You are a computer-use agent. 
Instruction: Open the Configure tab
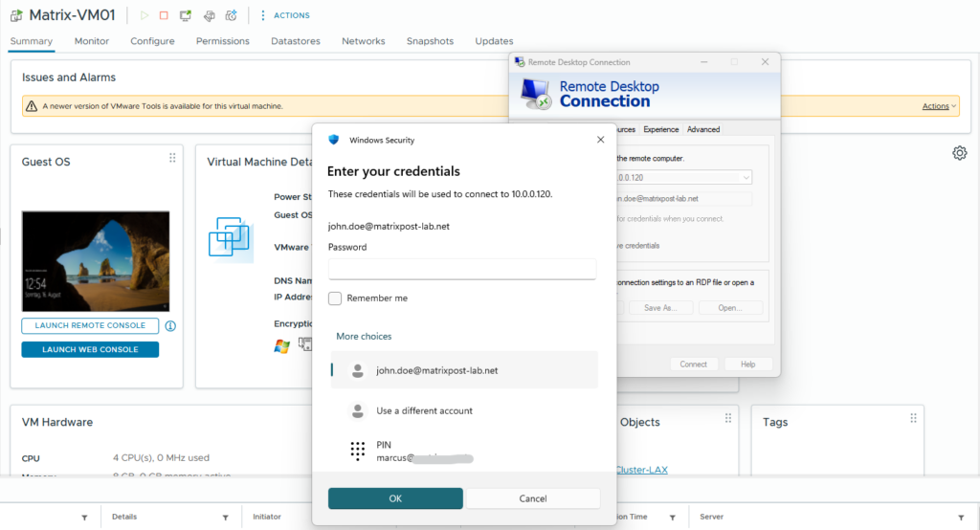(x=152, y=41)
